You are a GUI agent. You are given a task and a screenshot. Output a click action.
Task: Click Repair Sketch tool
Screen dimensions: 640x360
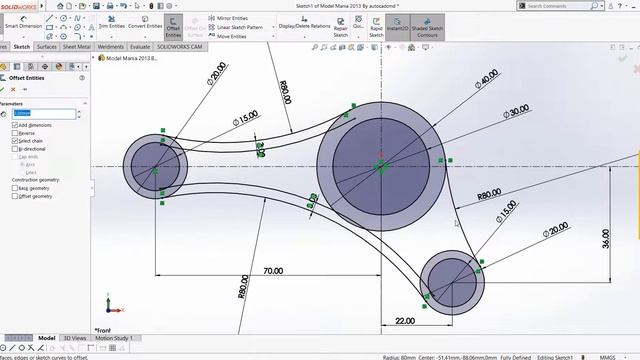[x=340, y=27]
